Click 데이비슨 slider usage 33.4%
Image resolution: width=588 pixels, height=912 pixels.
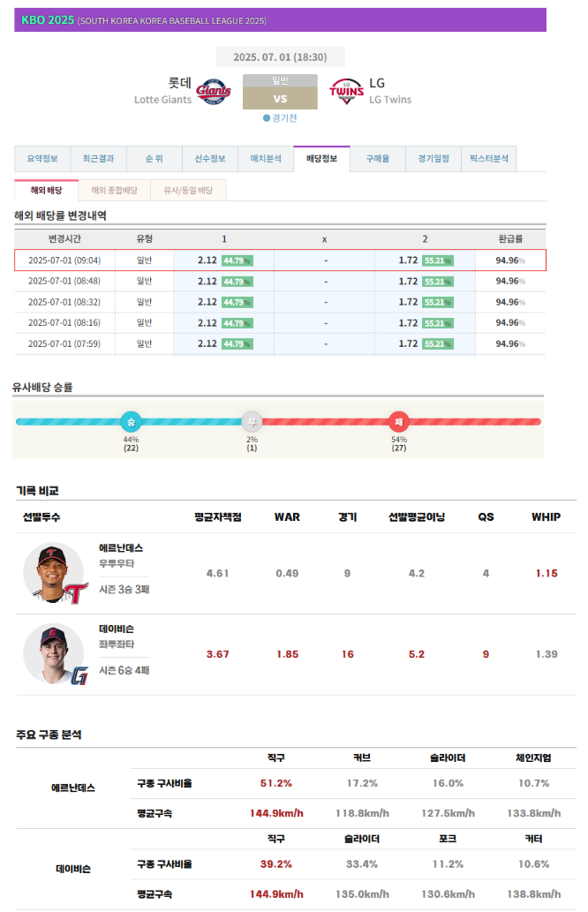pyautogui.click(x=362, y=864)
